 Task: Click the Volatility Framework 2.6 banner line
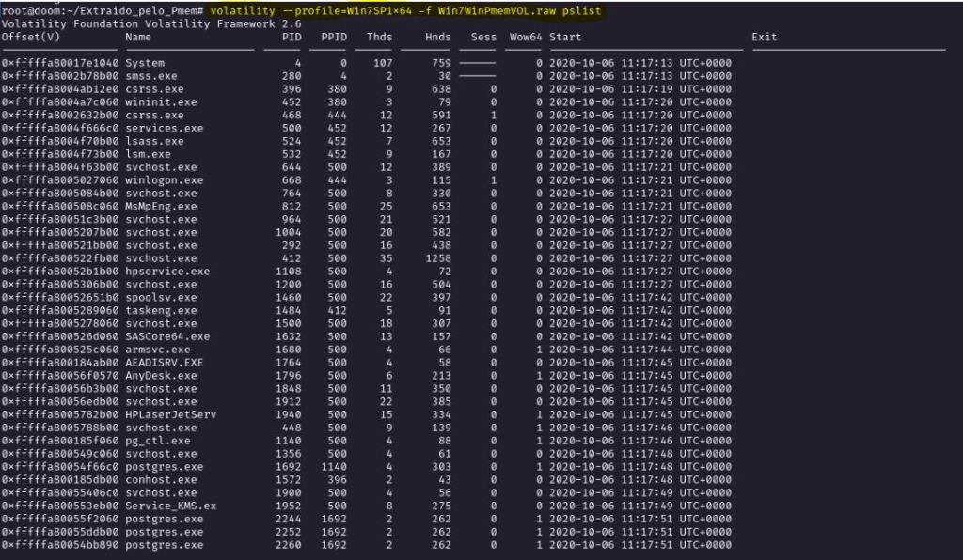pos(131,24)
